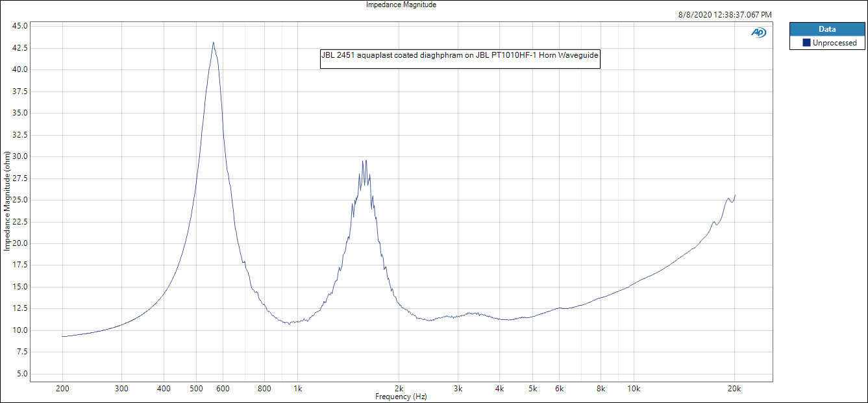
Task: Click the Data legend header
Action: [827, 29]
